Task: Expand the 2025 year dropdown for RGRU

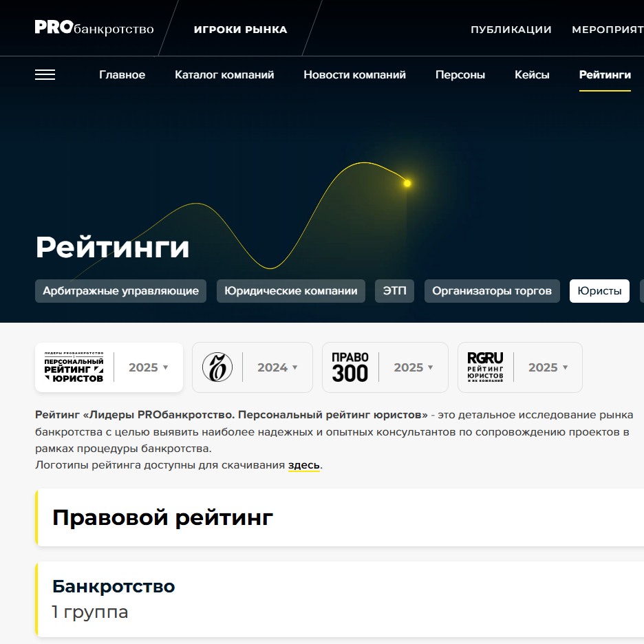Action: pyautogui.click(x=548, y=367)
